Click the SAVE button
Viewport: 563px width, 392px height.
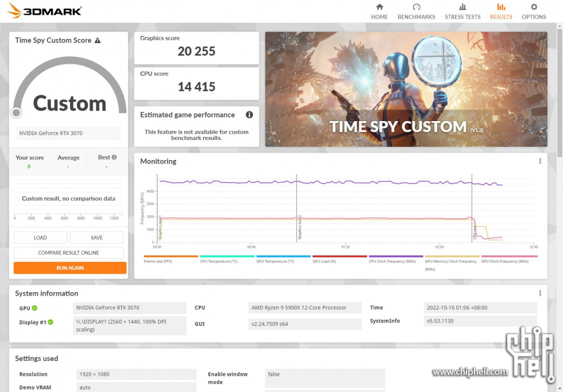97,238
